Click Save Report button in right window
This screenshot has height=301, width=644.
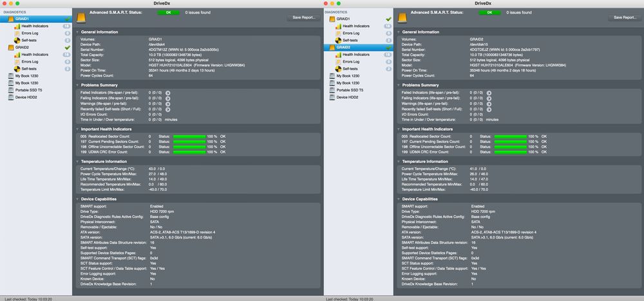(x=625, y=17)
